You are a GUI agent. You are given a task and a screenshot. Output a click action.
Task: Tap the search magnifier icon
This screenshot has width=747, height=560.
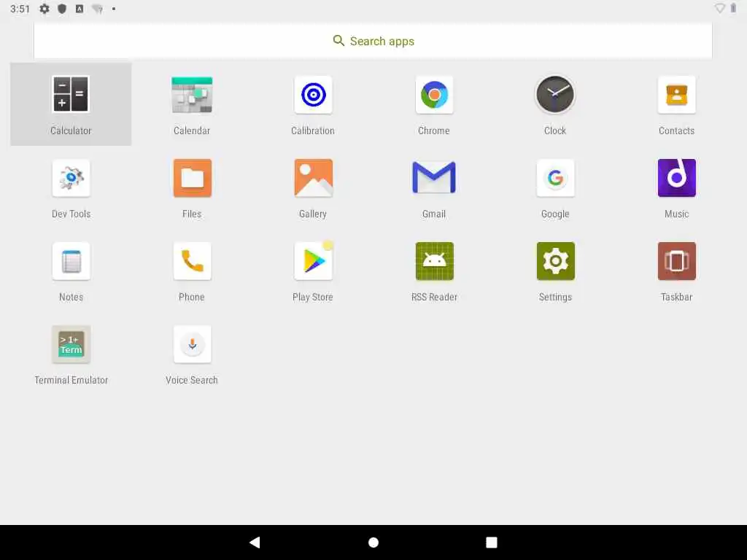[338, 41]
